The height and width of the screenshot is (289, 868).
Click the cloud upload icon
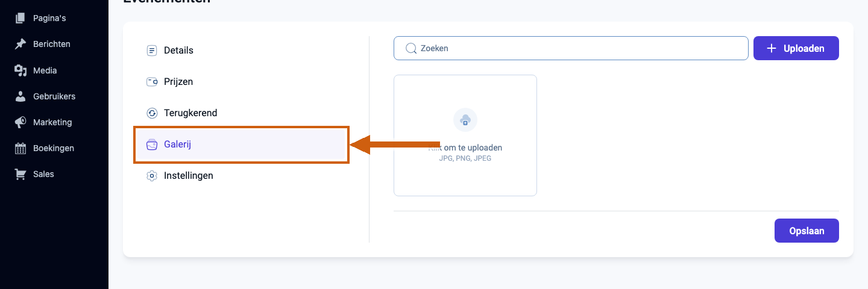465,120
